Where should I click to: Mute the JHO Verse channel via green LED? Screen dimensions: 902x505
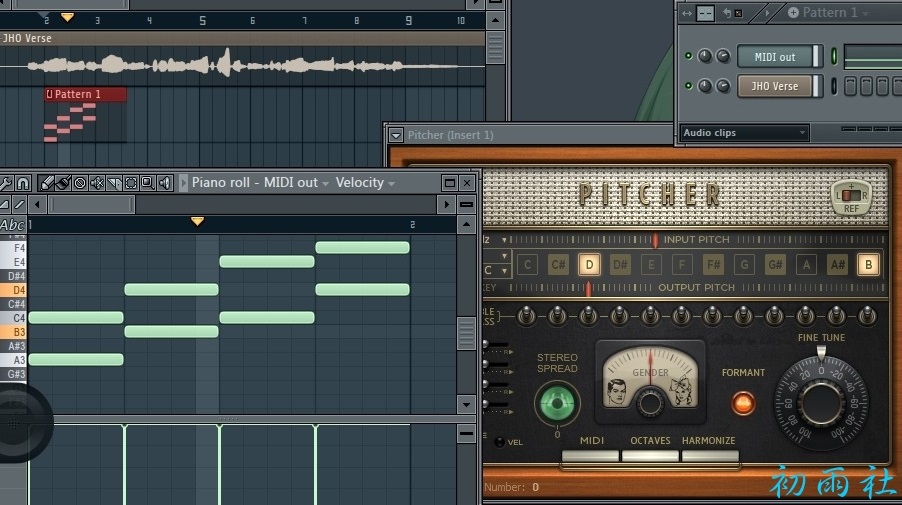click(x=688, y=86)
